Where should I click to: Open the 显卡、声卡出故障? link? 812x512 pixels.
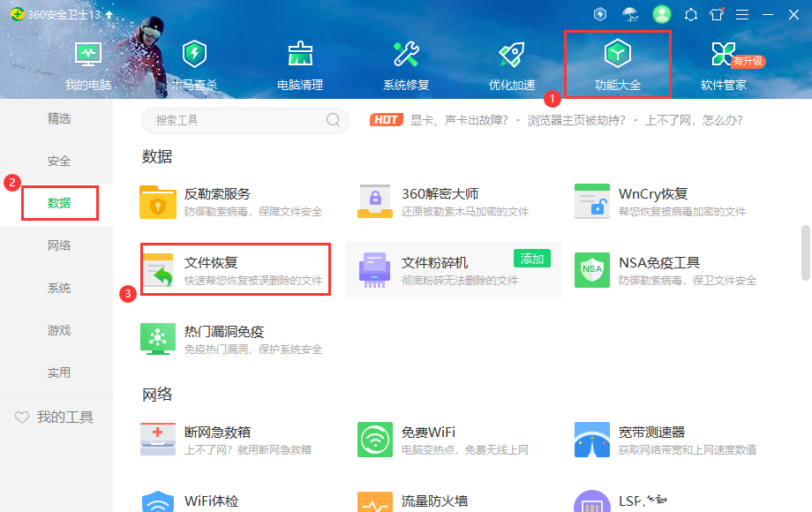461,120
